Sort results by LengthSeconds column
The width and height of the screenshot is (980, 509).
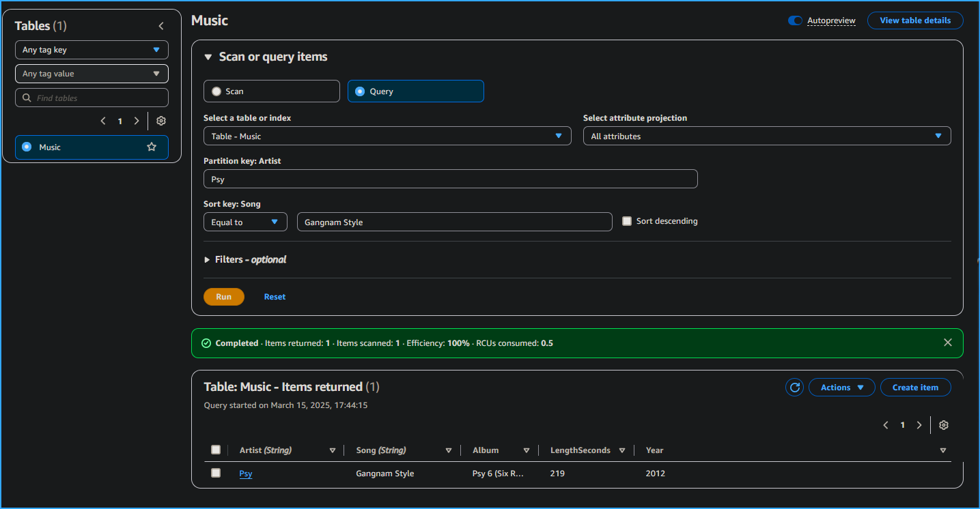(x=622, y=450)
